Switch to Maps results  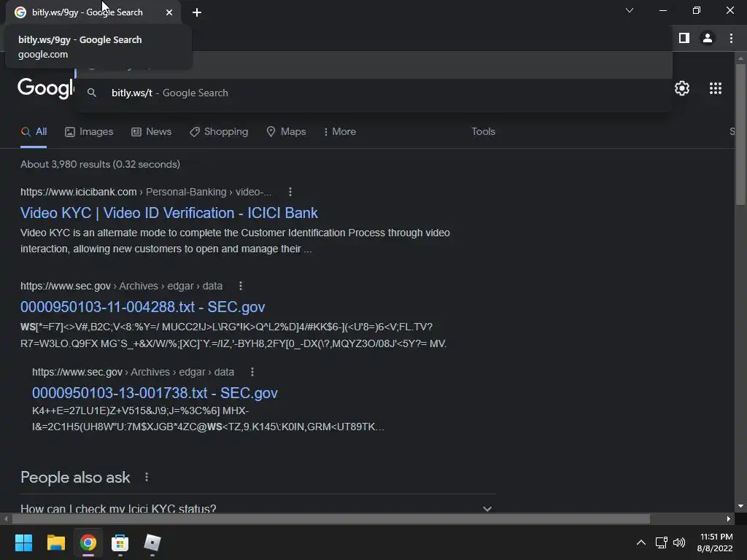pyautogui.click(x=286, y=131)
